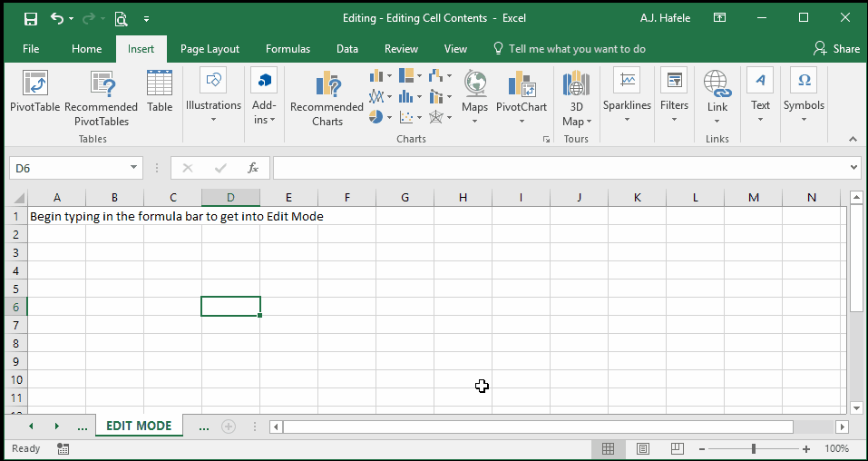
Task: Click the Cancel X in formula bar
Action: 188,168
